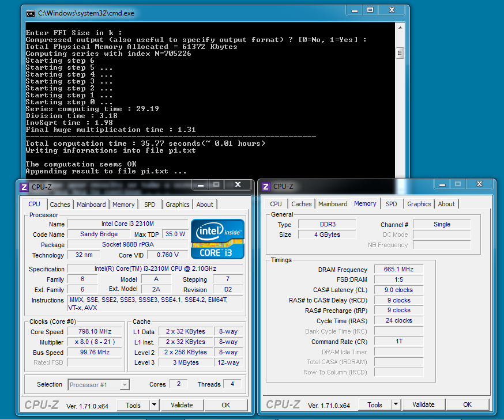Click the Multiplier value 'x 8.0 ( 8 - 21 )'
This screenshot has width=504, height=420.
[x=95, y=342]
